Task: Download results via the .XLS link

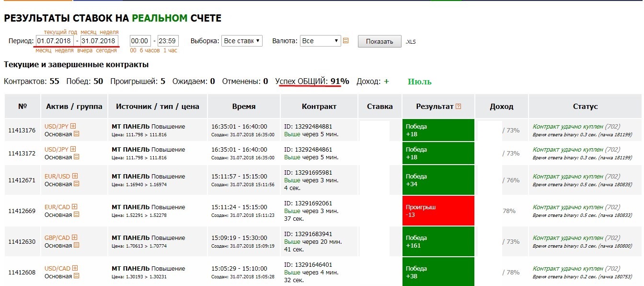Action: pos(411,42)
